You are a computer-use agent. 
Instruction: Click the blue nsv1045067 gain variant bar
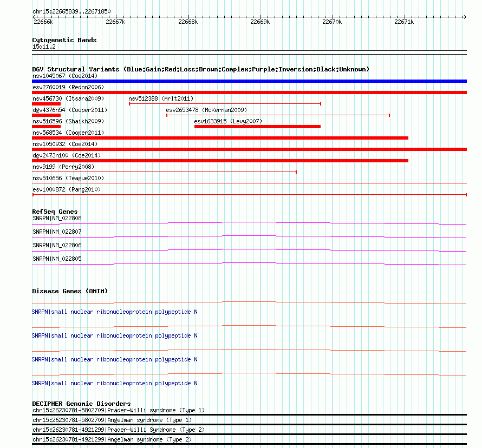point(249,81)
